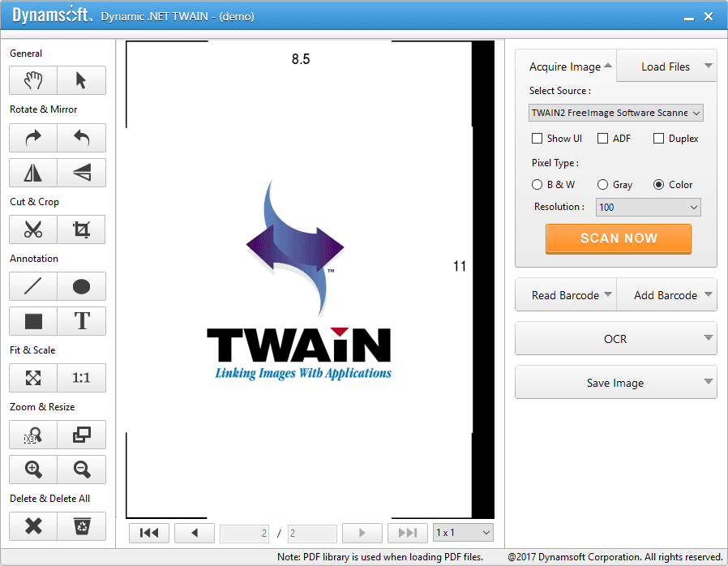Zoom in on the image

(x=33, y=470)
